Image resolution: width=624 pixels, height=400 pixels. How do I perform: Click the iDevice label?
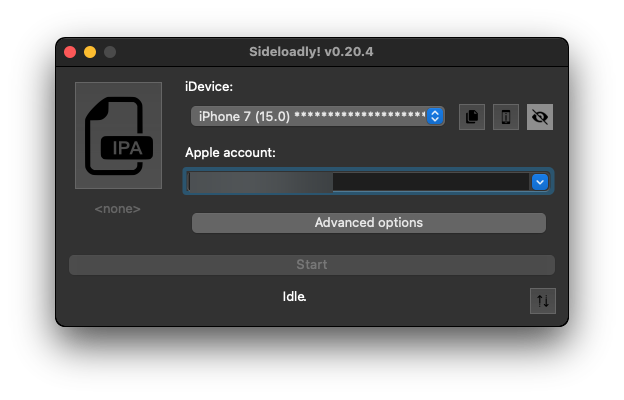[209, 87]
